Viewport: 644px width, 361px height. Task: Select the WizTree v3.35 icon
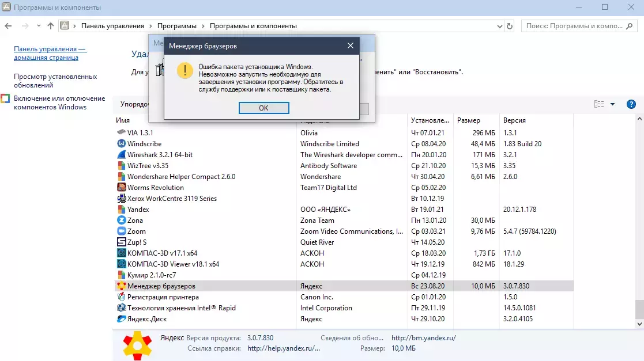pyautogui.click(x=121, y=166)
